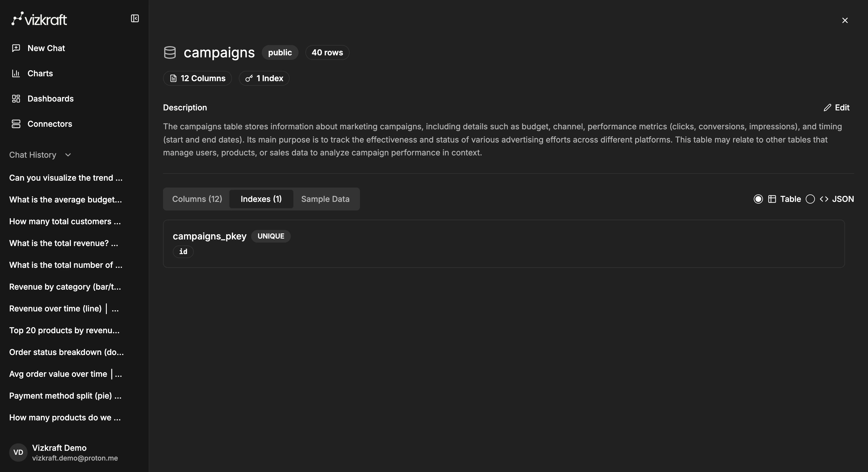Viewport: 868px width, 472px height.
Task: Collapse the Chat History section
Action: (x=68, y=155)
